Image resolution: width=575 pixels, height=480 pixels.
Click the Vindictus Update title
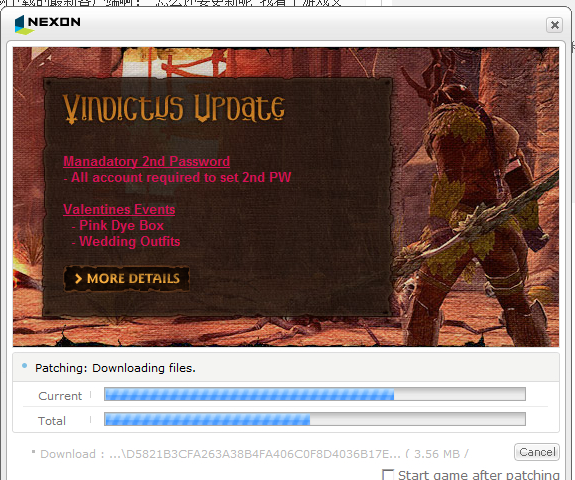(173, 109)
